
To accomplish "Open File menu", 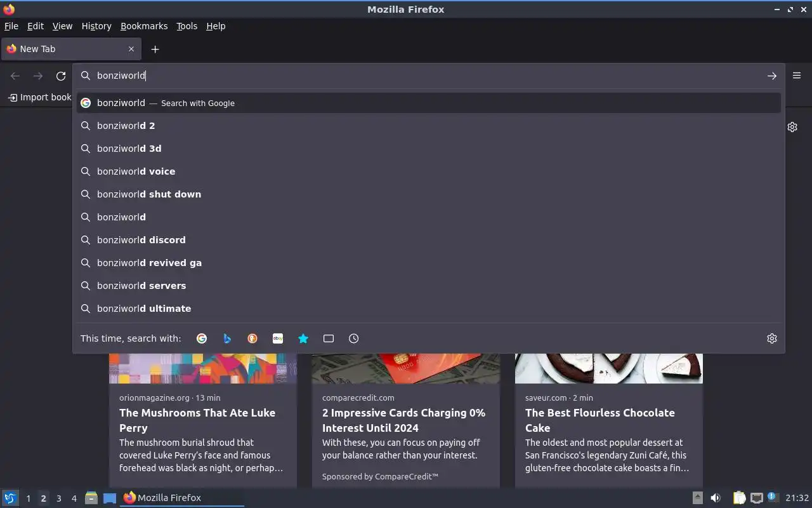I will 11,26.
